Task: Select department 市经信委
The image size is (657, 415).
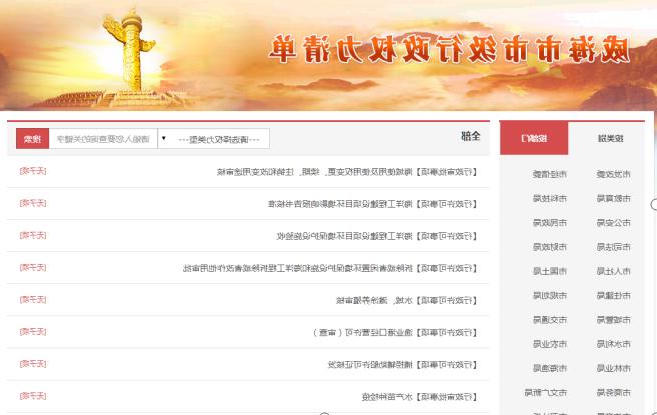Action: 550,174
